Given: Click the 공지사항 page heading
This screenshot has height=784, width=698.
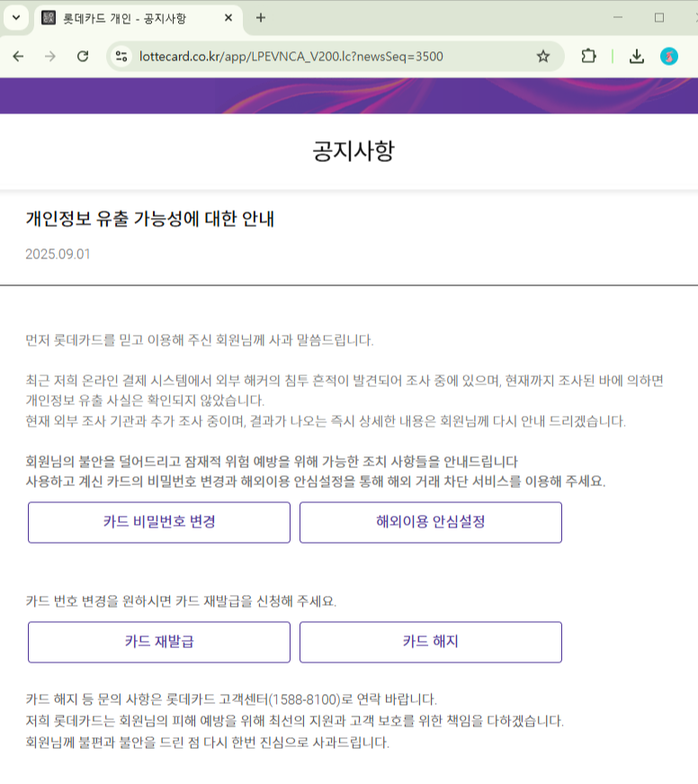Looking at the screenshot, I should (x=353, y=150).
